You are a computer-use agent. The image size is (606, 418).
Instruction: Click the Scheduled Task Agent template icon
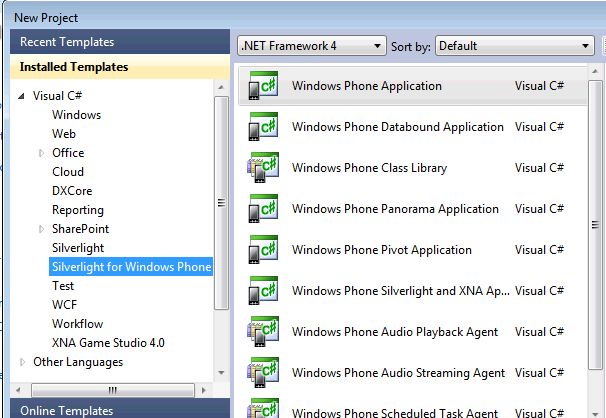tap(263, 409)
